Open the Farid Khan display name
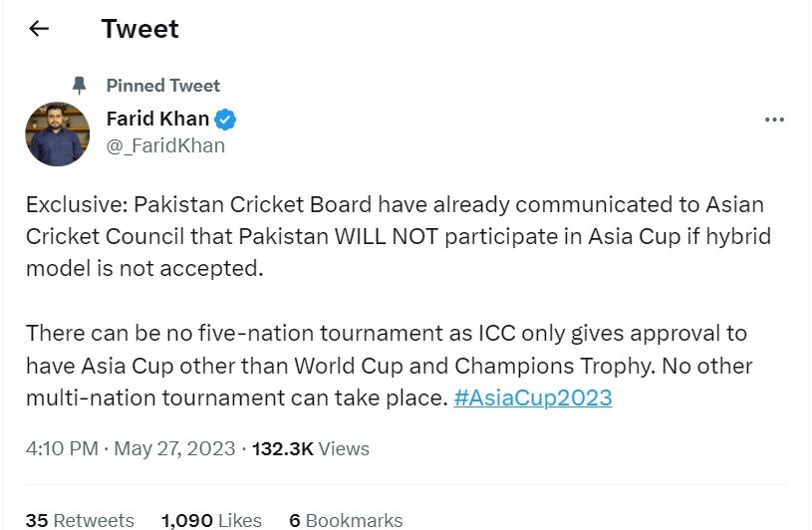Image resolution: width=812 pixels, height=530 pixels. [x=157, y=119]
